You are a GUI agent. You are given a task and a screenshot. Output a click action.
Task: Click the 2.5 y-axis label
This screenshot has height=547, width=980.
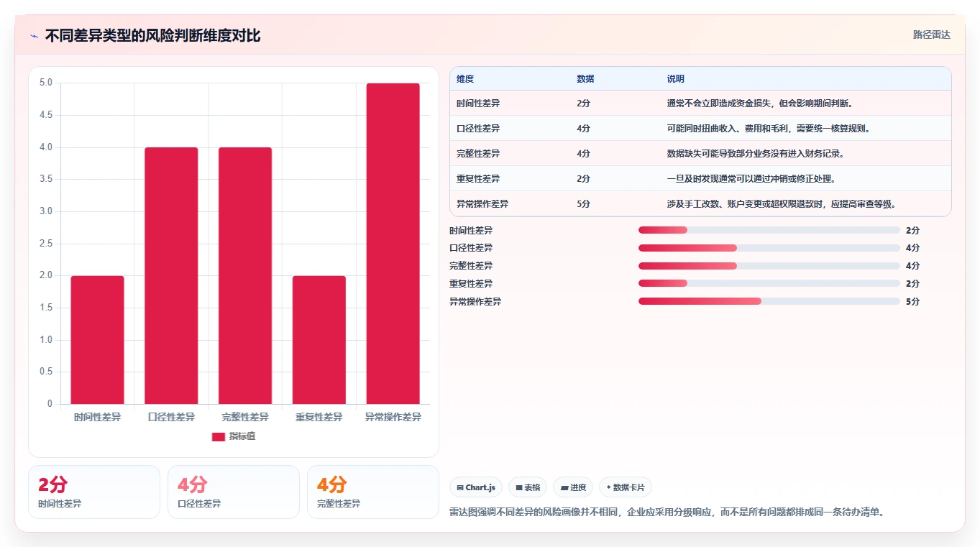[46, 244]
